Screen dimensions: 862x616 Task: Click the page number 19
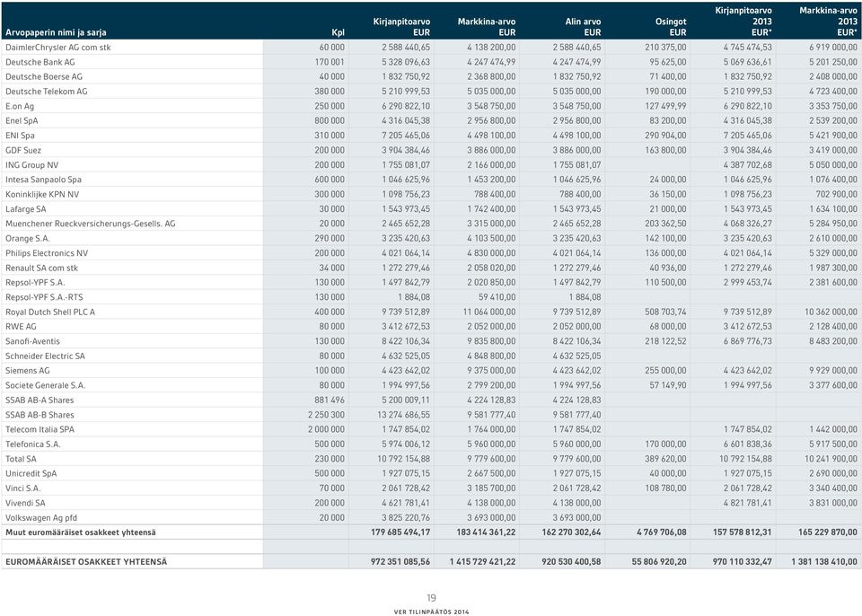[x=432, y=598]
